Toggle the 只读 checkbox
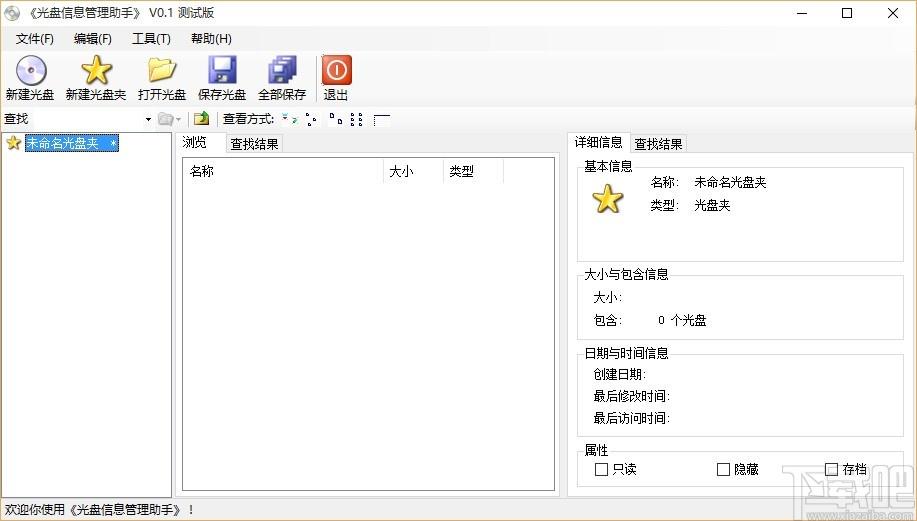This screenshot has height=521, width=917. [601, 470]
